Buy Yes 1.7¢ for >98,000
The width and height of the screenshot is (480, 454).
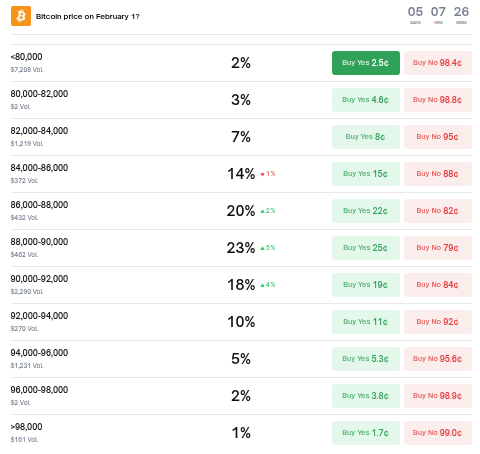[x=366, y=433]
